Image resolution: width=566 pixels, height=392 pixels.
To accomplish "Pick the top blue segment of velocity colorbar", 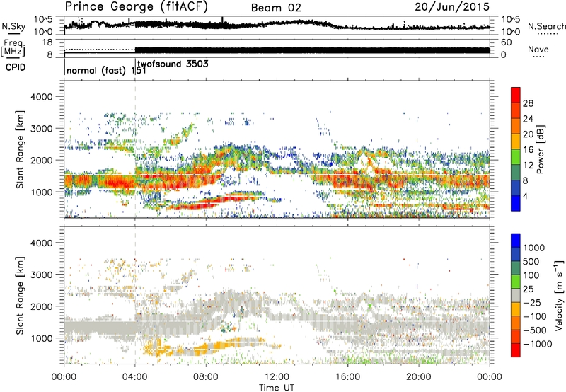I will pyautogui.click(x=516, y=241).
